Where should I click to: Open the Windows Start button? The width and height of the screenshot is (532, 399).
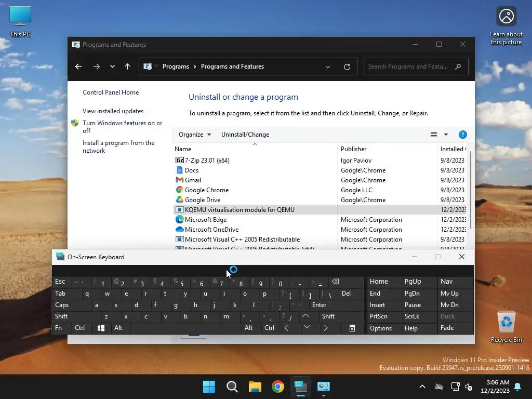pyautogui.click(x=209, y=387)
